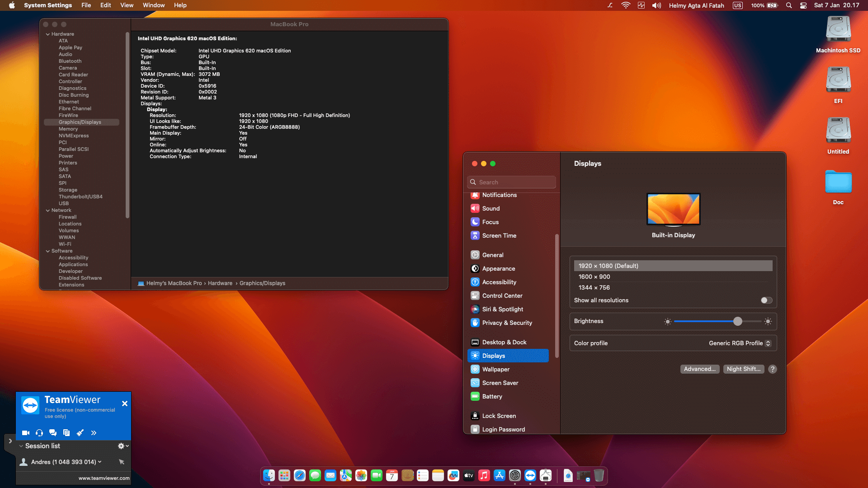Open the Night Shift settings button
Viewport: 868px width, 488px height.
click(x=744, y=369)
